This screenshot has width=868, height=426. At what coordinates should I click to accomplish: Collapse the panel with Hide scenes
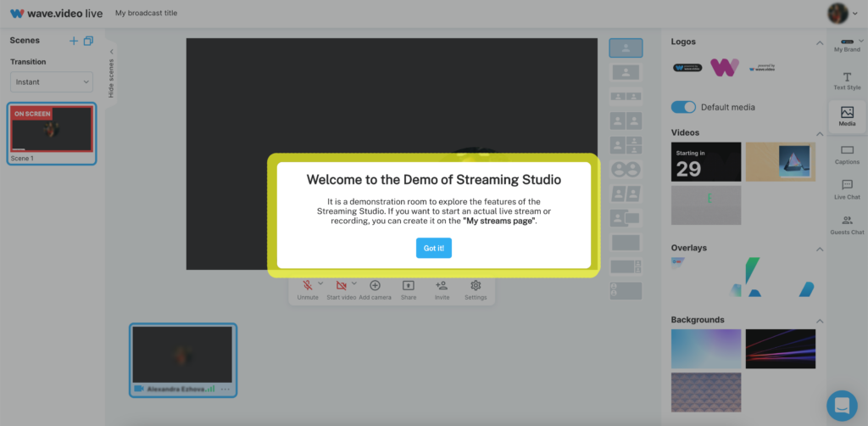click(111, 74)
